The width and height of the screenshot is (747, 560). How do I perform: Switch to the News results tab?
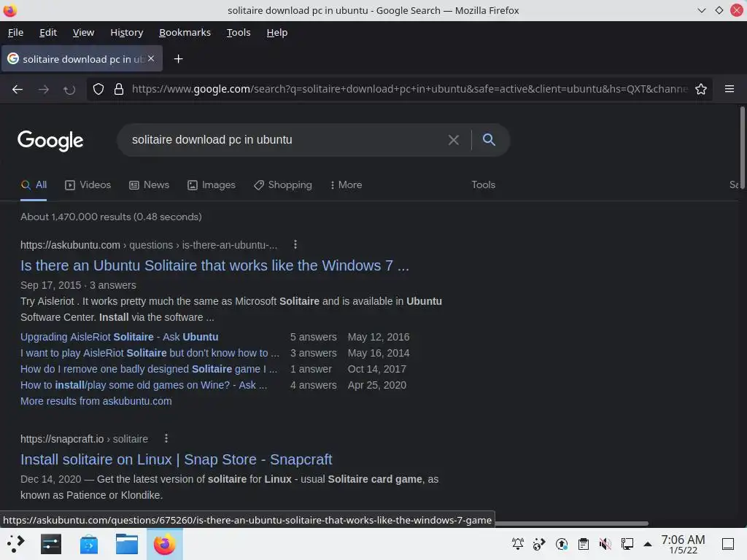(x=149, y=184)
